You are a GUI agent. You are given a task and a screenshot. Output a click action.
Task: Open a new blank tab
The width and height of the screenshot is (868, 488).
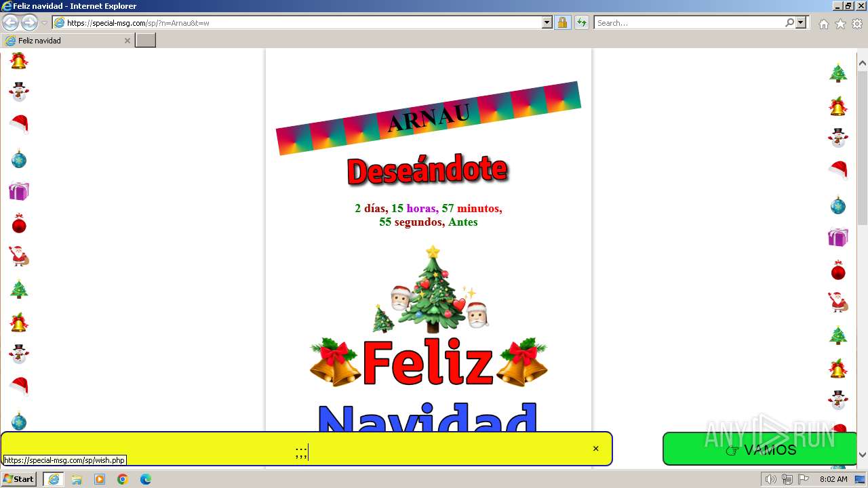click(146, 41)
